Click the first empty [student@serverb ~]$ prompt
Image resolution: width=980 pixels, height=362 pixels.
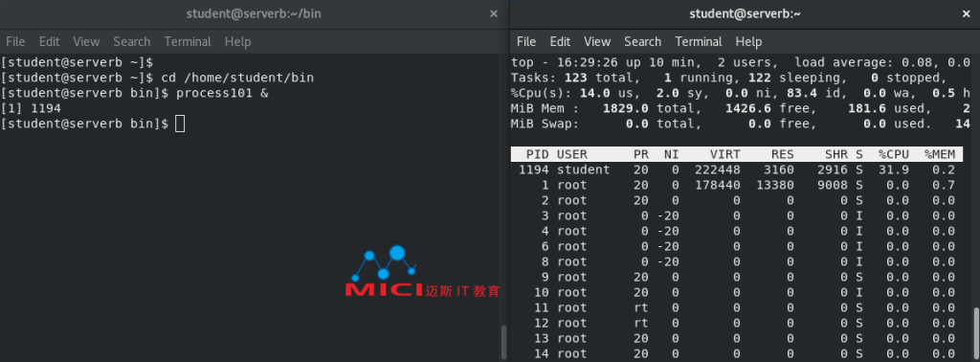77,62
